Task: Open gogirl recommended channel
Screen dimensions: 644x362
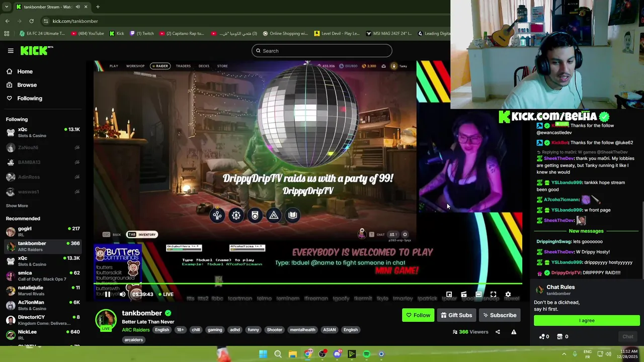Action: (x=43, y=231)
